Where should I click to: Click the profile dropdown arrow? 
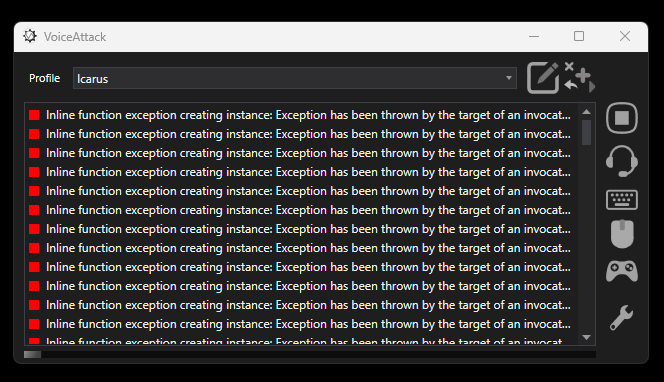[x=509, y=78]
